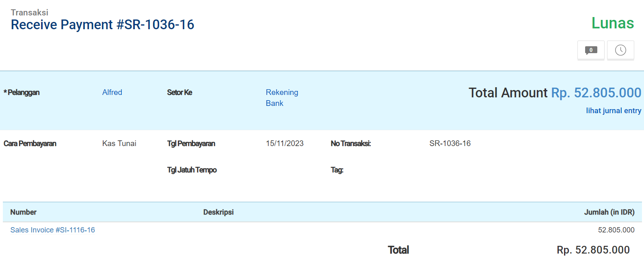Open customer Alfred's profile link
The height and width of the screenshot is (258, 644).
(x=112, y=92)
